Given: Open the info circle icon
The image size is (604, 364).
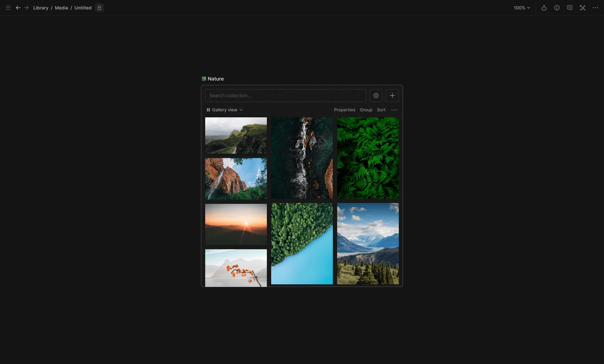Looking at the screenshot, I should click(557, 8).
